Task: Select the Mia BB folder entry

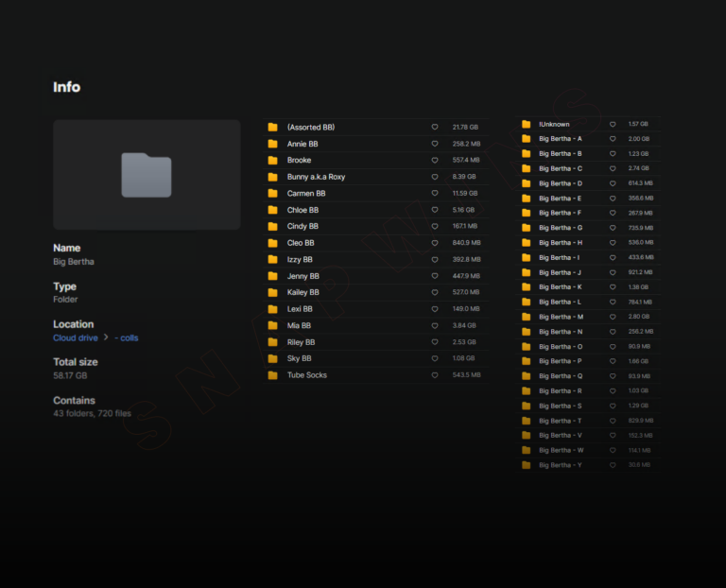Action: [299, 325]
